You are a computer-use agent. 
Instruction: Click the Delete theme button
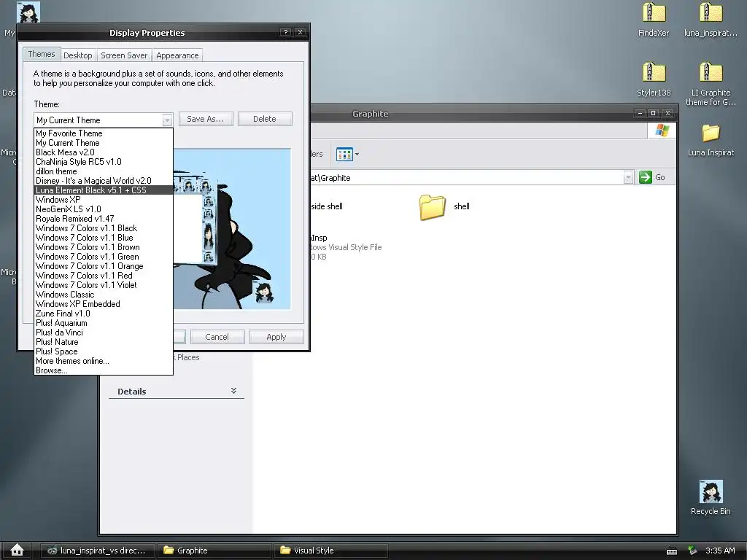tap(264, 119)
